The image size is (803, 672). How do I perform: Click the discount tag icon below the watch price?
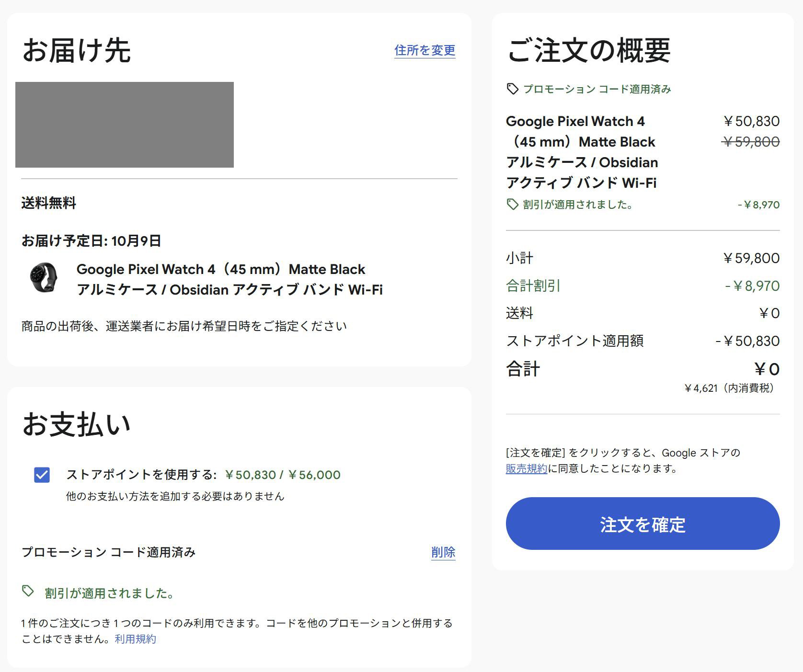point(512,205)
